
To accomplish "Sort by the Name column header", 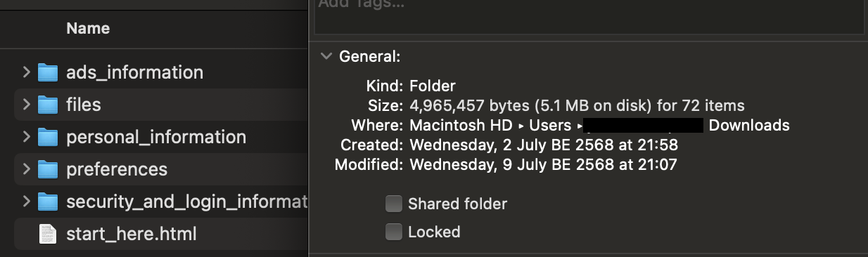I will (88, 29).
